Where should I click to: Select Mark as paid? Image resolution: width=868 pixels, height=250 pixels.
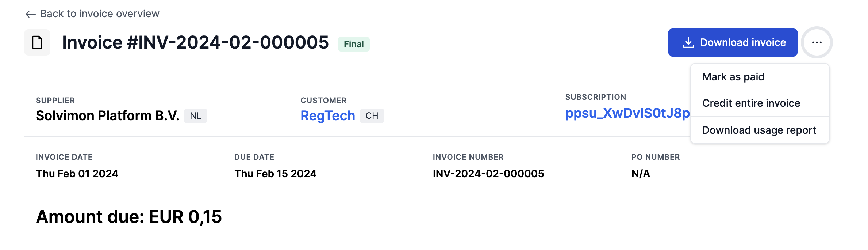click(733, 77)
